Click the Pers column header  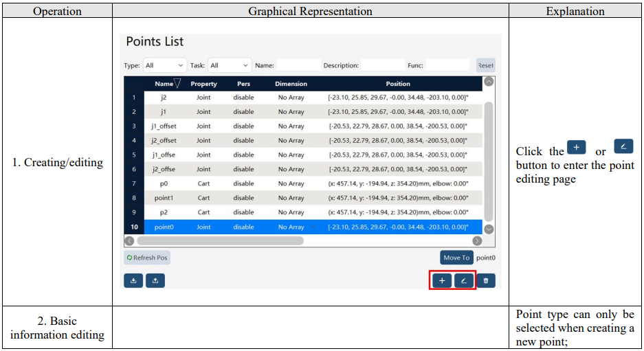243,84
